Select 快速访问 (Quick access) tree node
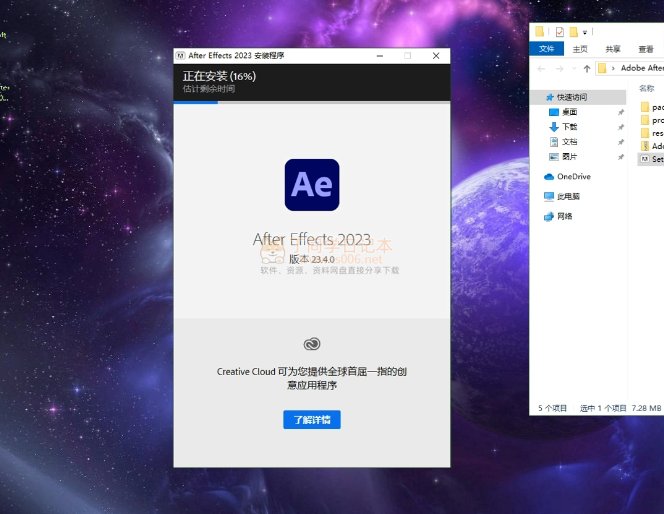This screenshot has width=664, height=514. pos(572,97)
